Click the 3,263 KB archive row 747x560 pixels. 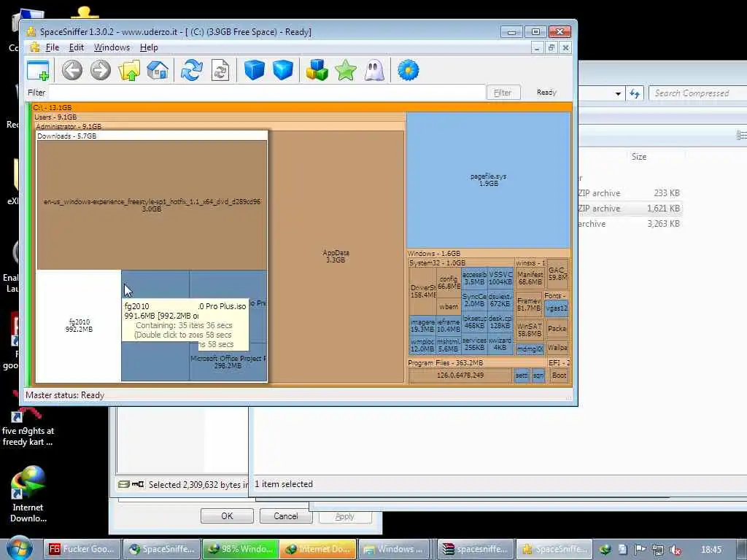pyautogui.click(x=630, y=223)
